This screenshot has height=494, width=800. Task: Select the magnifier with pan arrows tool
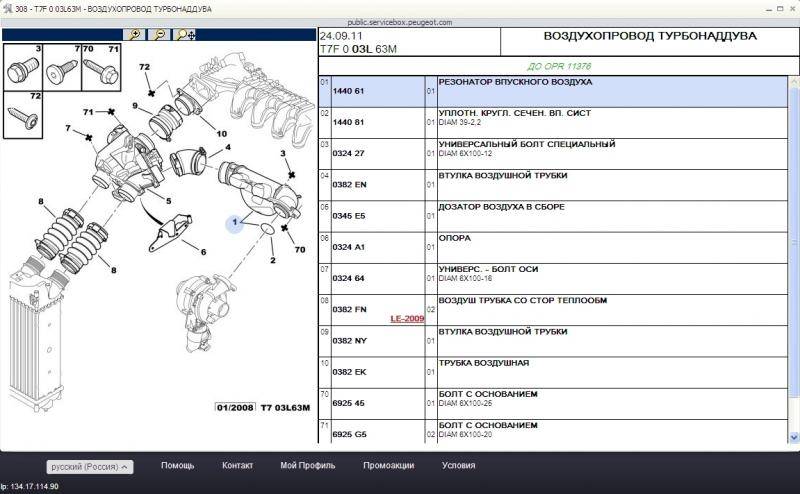(x=185, y=34)
